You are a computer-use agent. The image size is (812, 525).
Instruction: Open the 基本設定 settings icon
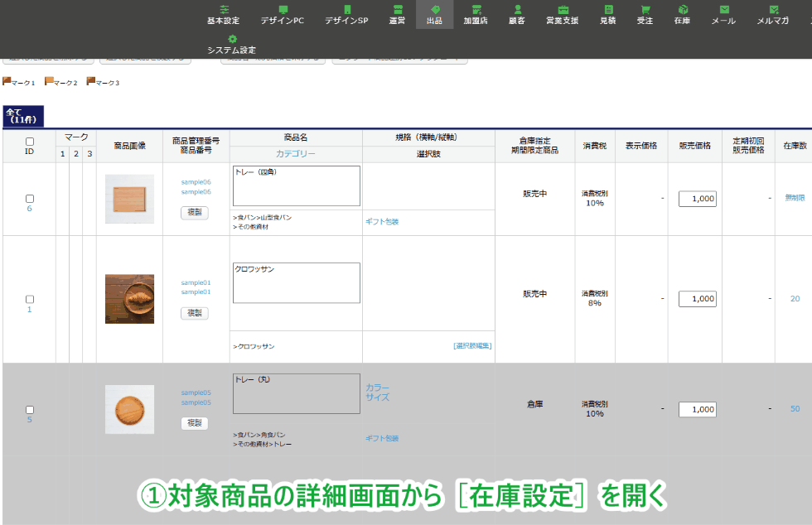pyautogui.click(x=223, y=10)
